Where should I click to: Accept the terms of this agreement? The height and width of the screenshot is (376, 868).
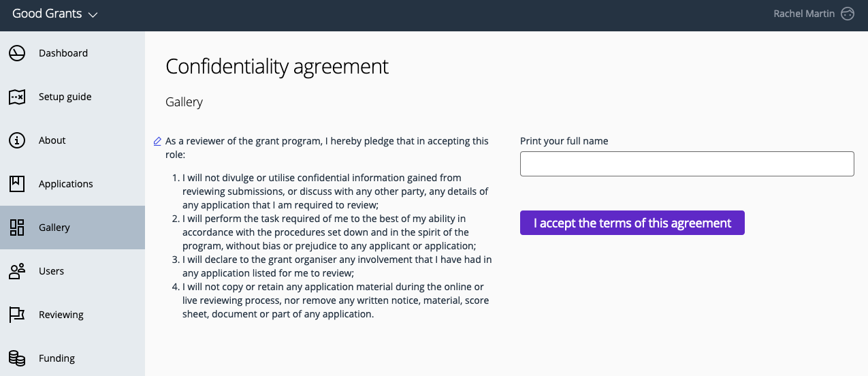(632, 223)
